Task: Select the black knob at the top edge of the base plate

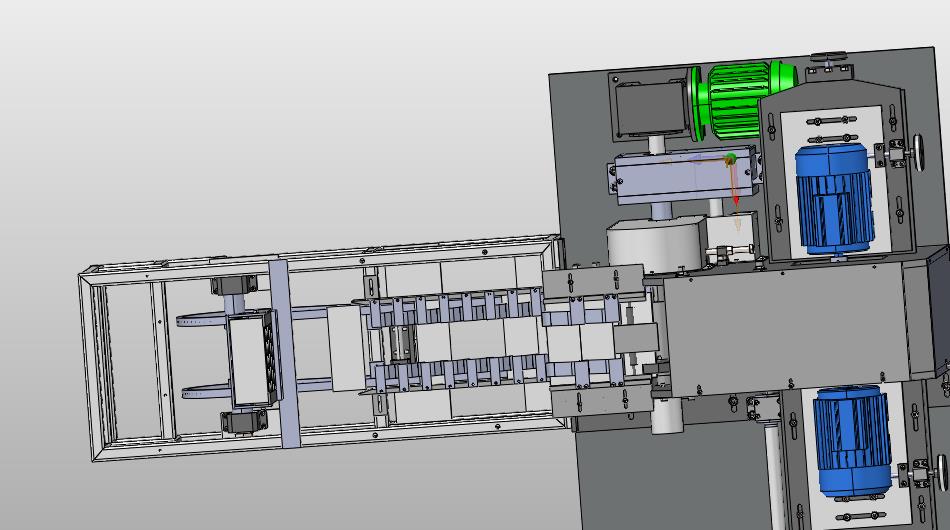Action: tap(828, 58)
